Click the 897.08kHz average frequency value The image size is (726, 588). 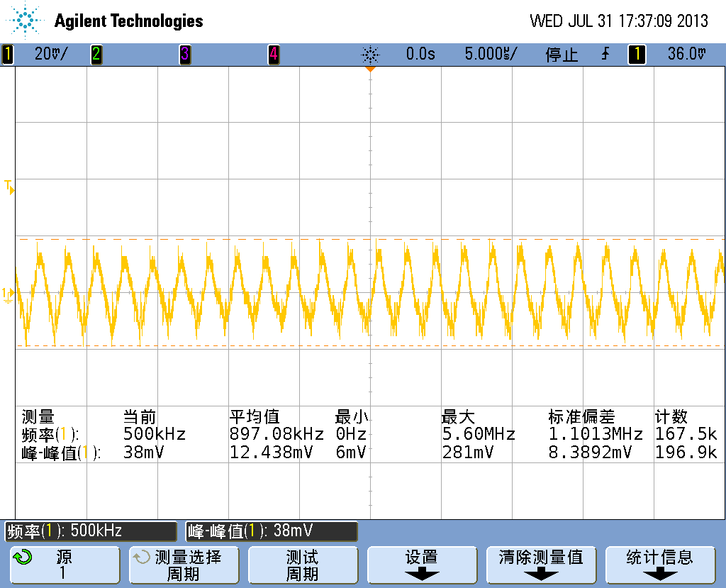(x=277, y=434)
